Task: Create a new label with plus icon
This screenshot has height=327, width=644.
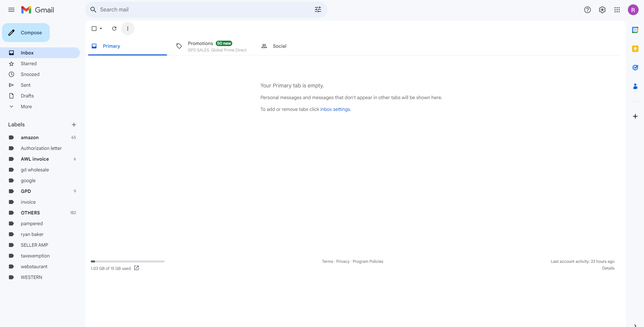Action: (x=74, y=125)
